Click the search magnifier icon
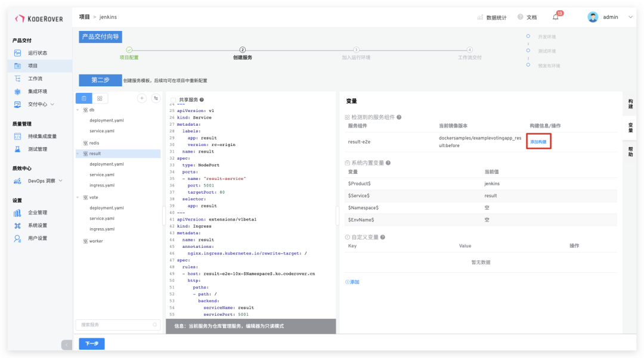 pyautogui.click(x=155, y=325)
